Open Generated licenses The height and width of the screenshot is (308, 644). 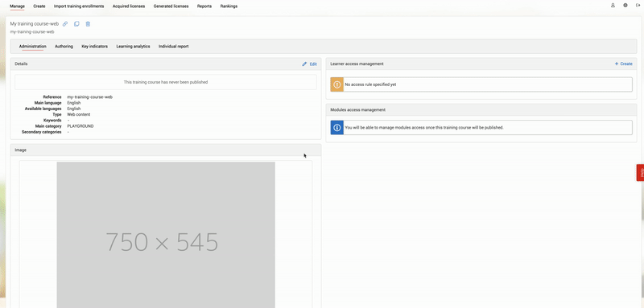(171, 6)
